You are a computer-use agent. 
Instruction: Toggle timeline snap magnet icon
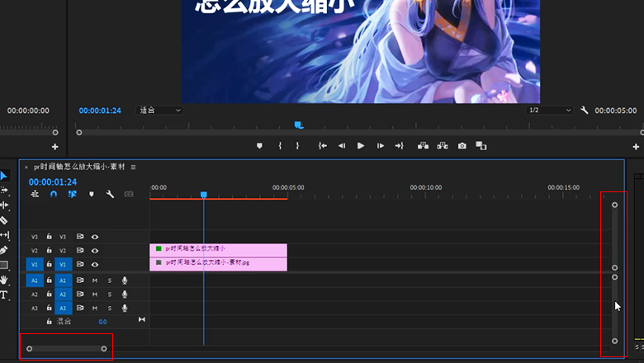pyautogui.click(x=54, y=195)
